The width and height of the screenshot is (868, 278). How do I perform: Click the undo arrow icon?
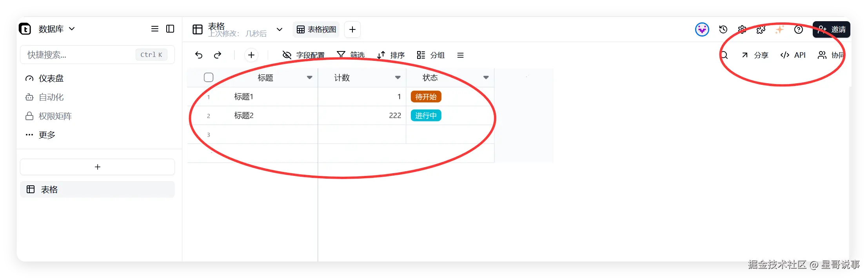[x=199, y=55]
